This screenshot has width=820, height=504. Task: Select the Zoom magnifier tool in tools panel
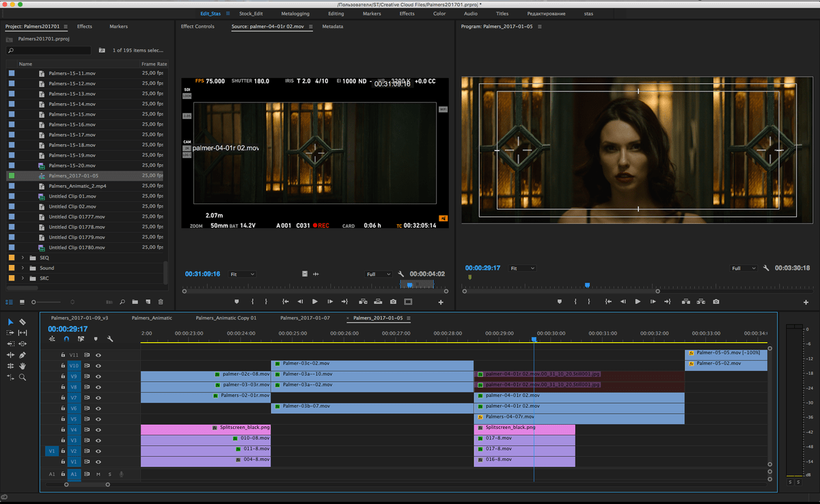point(23,376)
